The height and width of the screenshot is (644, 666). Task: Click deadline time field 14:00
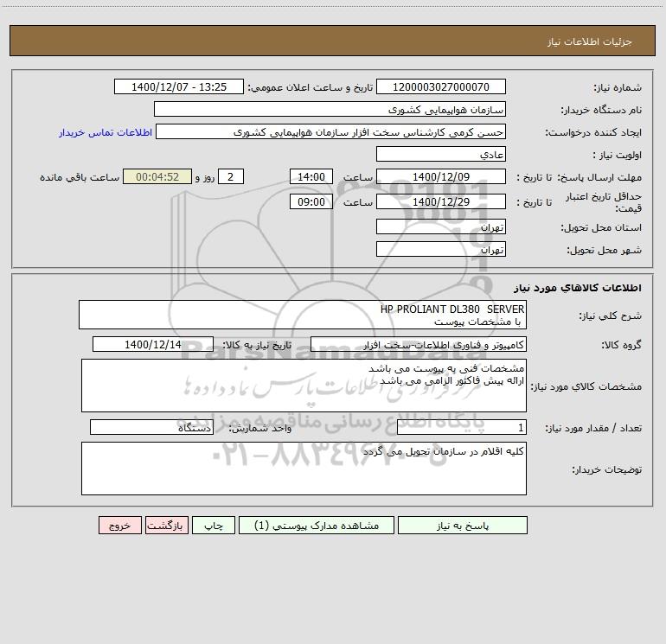[x=311, y=176]
